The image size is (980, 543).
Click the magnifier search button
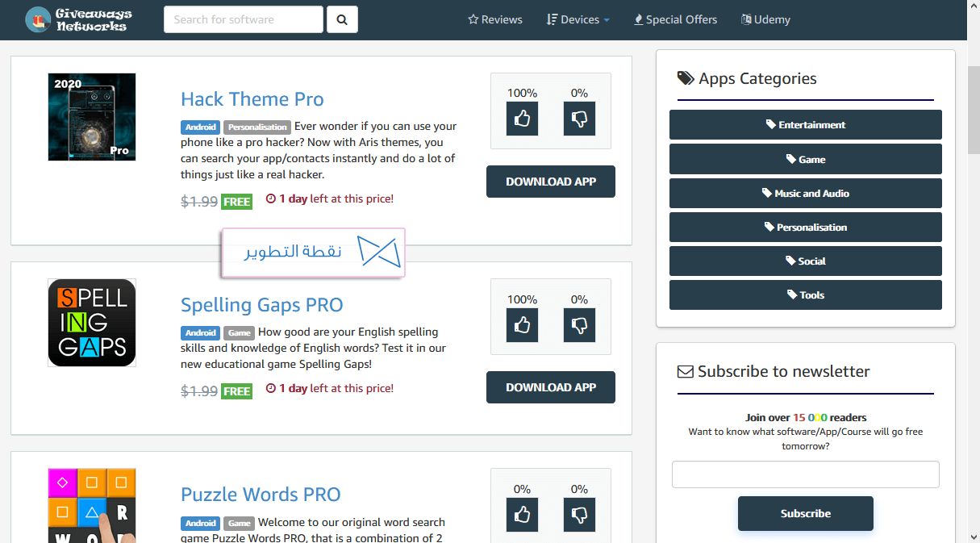[x=342, y=19]
